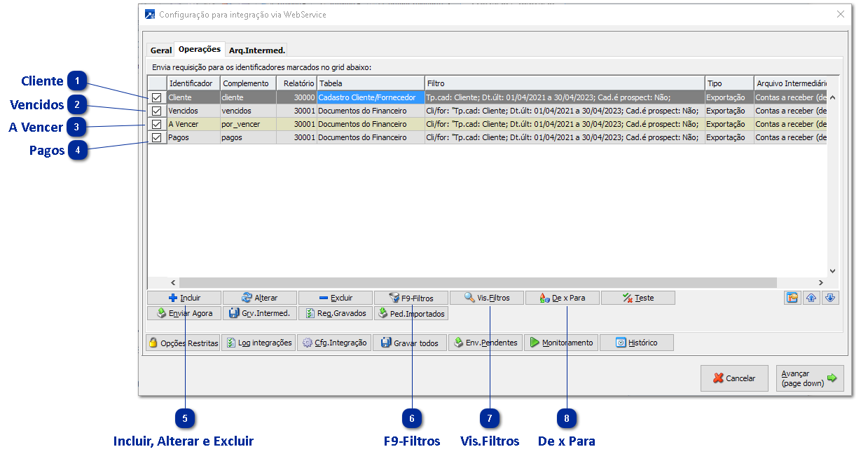Viewport: 868px width, 461px height.
Task: Select the 'Vencidos' identifier cell
Action: point(193,111)
